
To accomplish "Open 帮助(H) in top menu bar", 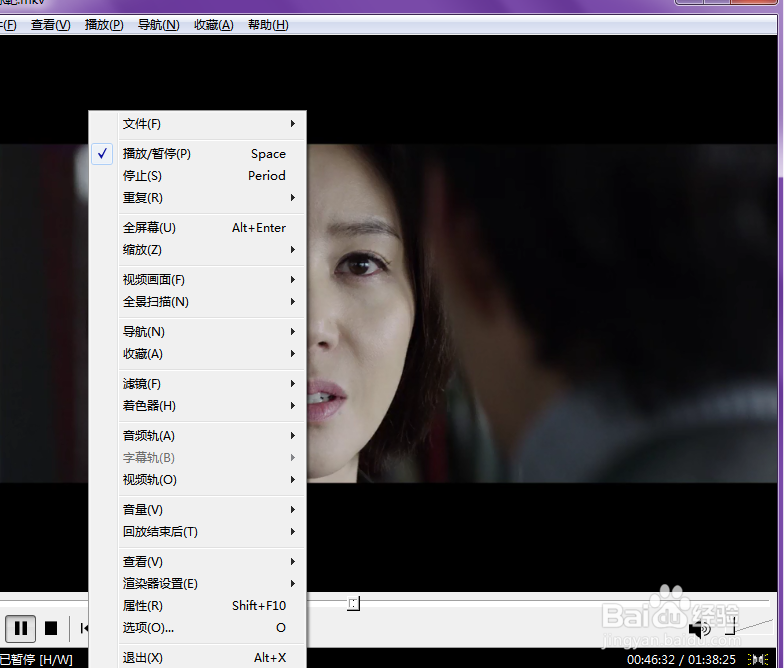I will point(268,25).
